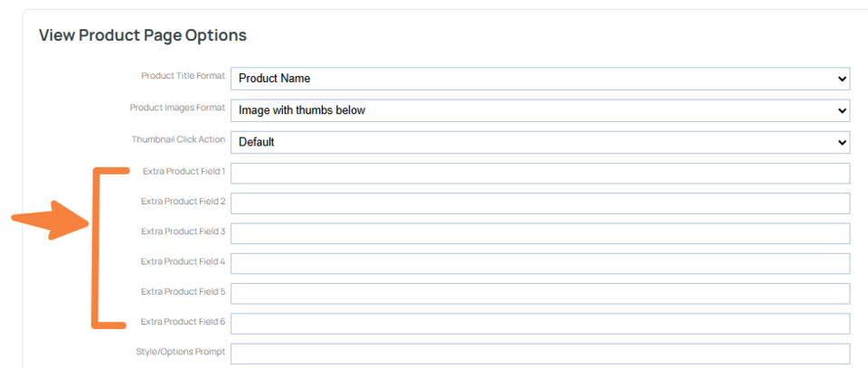Click inside Extra Product Field 2 input

(x=540, y=203)
